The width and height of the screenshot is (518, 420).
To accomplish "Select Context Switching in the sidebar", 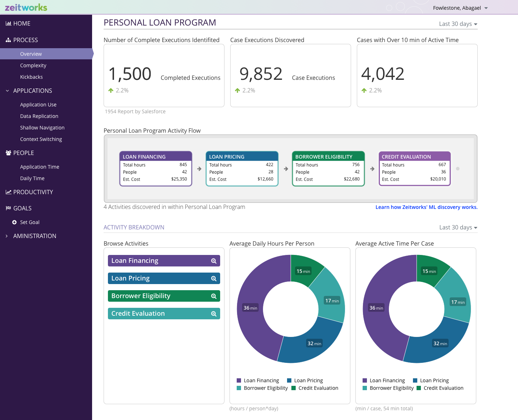I will (x=41, y=139).
